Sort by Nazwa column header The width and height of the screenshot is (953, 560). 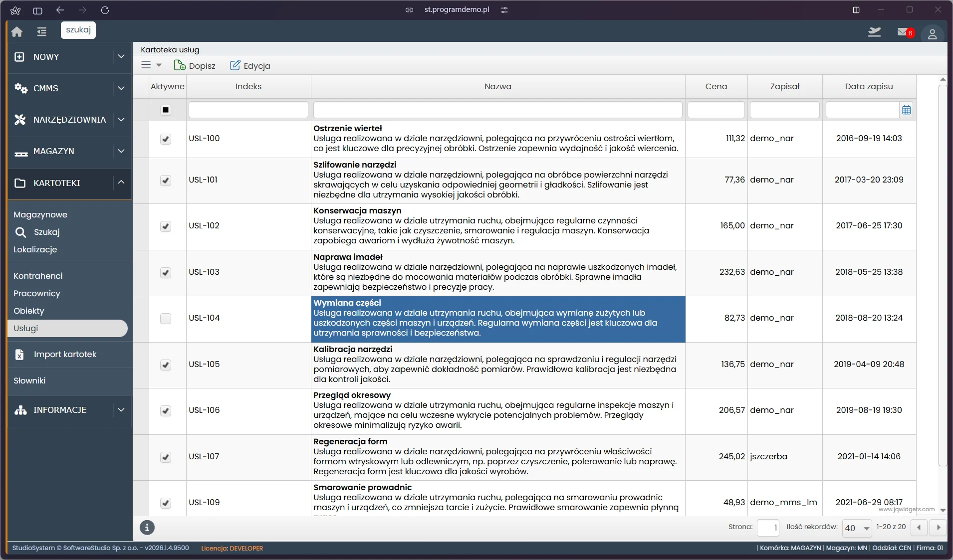pos(498,86)
